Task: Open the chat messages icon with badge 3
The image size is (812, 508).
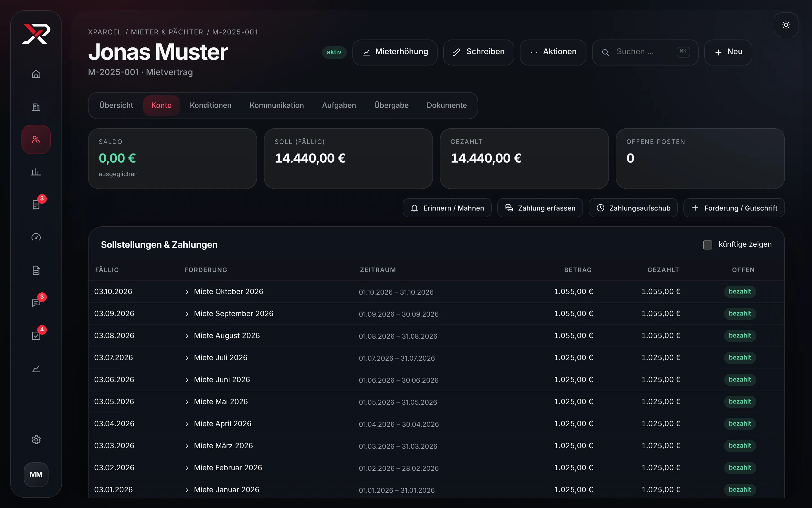Action: (x=36, y=303)
